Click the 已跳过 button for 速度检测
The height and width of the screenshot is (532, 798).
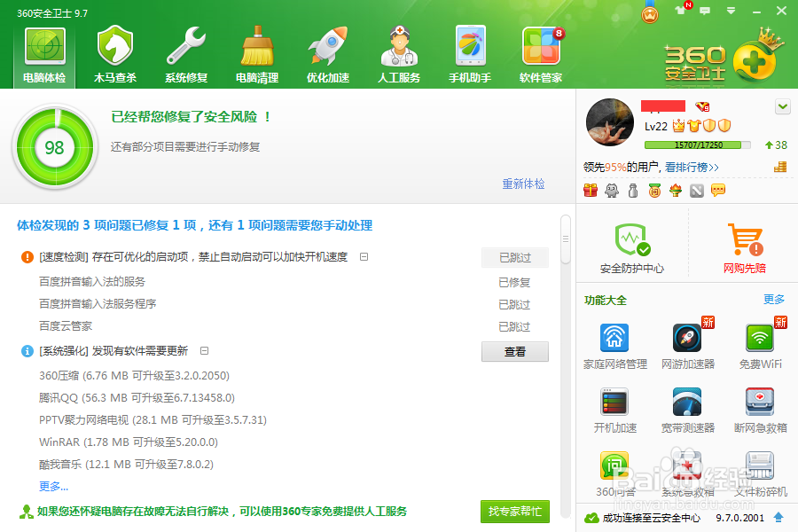coord(515,258)
